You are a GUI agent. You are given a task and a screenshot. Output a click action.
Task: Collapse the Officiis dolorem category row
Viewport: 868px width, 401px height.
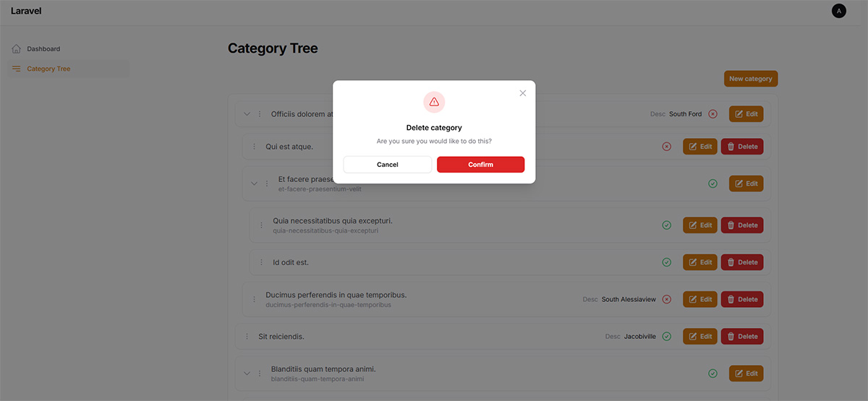[247, 114]
